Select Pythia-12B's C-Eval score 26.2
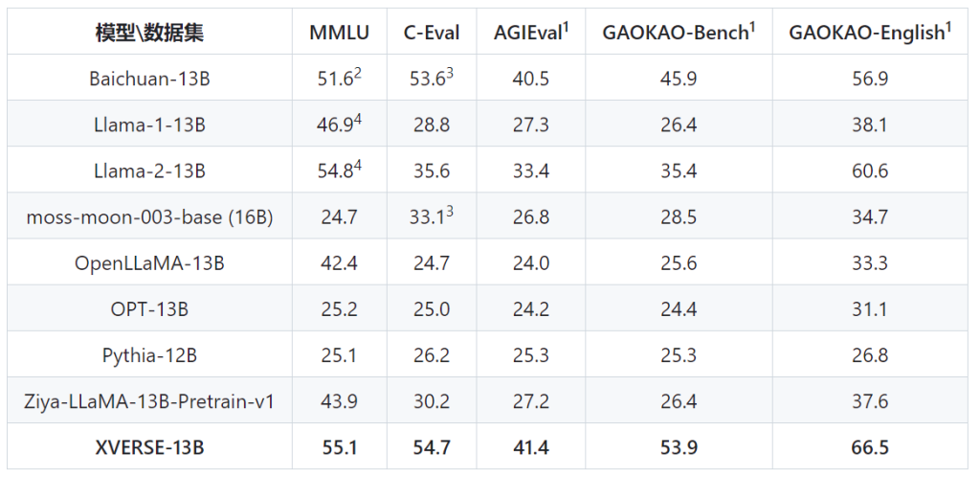The height and width of the screenshot is (477, 980). point(432,356)
